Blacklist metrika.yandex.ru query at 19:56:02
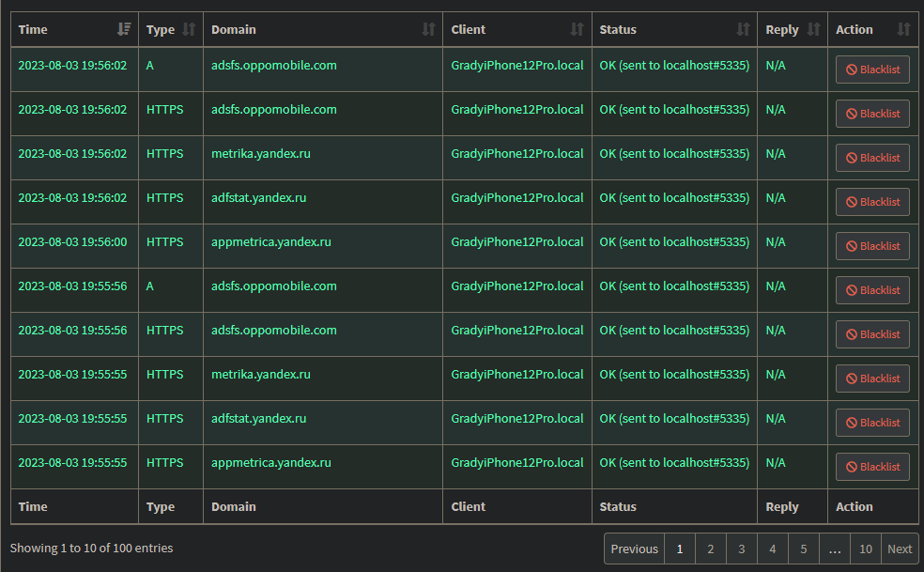Image resolution: width=924 pixels, height=572 pixels. point(872,158)
